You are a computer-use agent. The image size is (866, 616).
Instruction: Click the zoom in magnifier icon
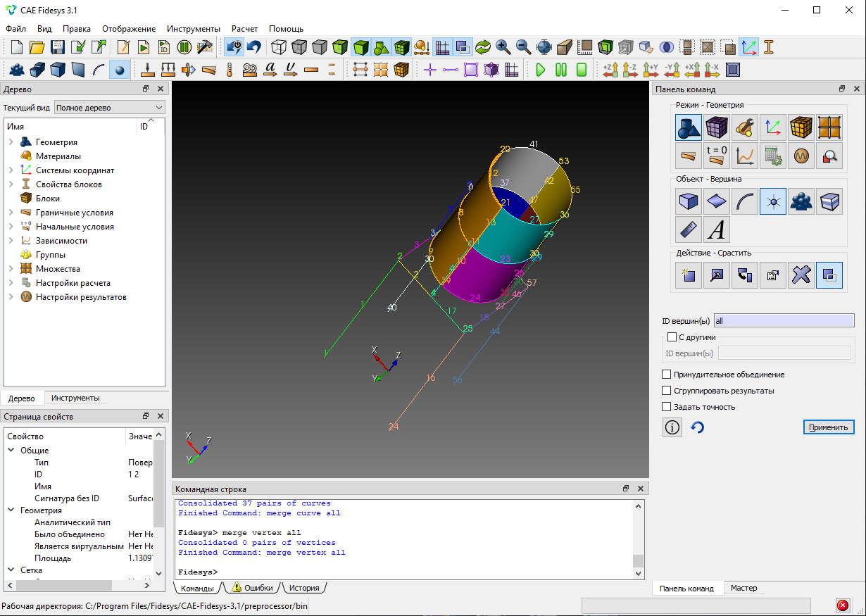tap(503, 47)
